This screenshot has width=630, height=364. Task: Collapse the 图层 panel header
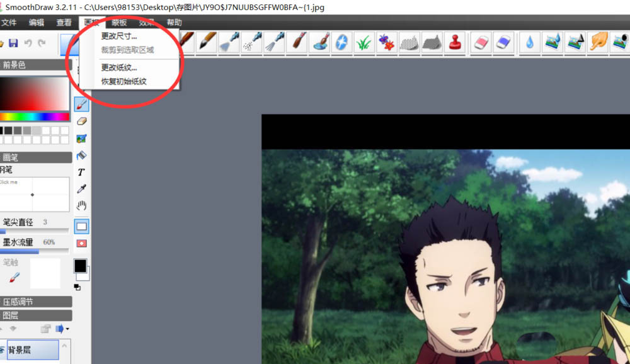pyautogui.click(x=36, y=316)
